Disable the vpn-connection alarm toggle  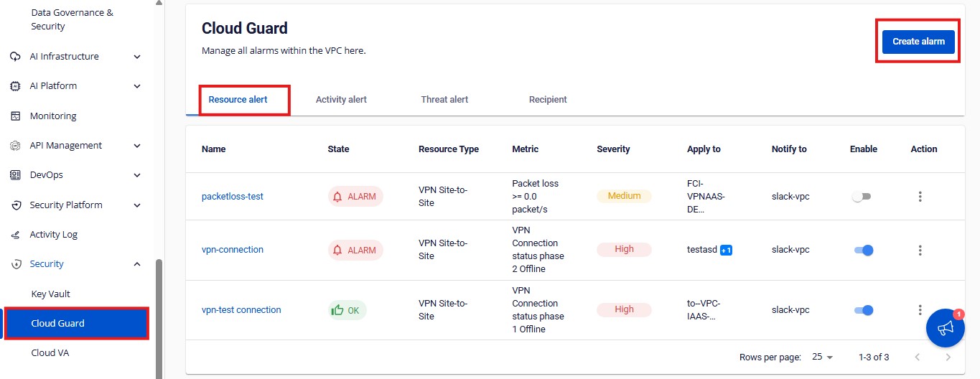863,251
